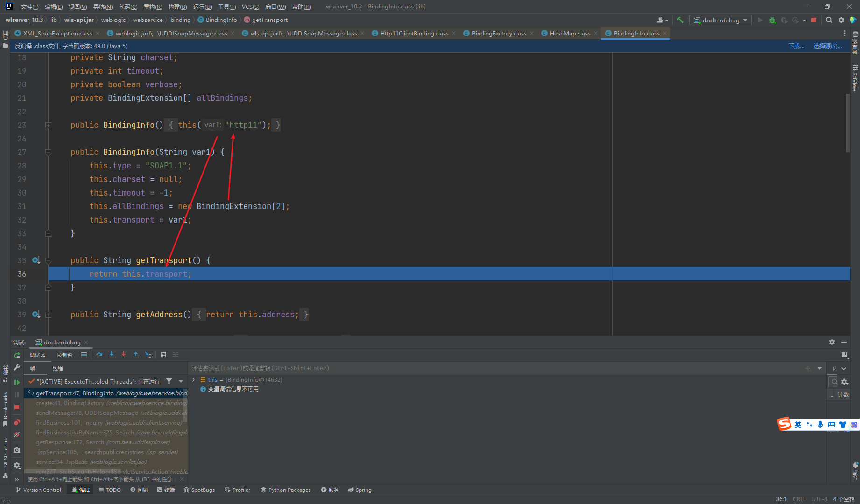The height and width of the screenshot is (504, 860).
Task: Click the getTransport breadcrumb in the navigation bar
Action: click(x=266, y=20)
